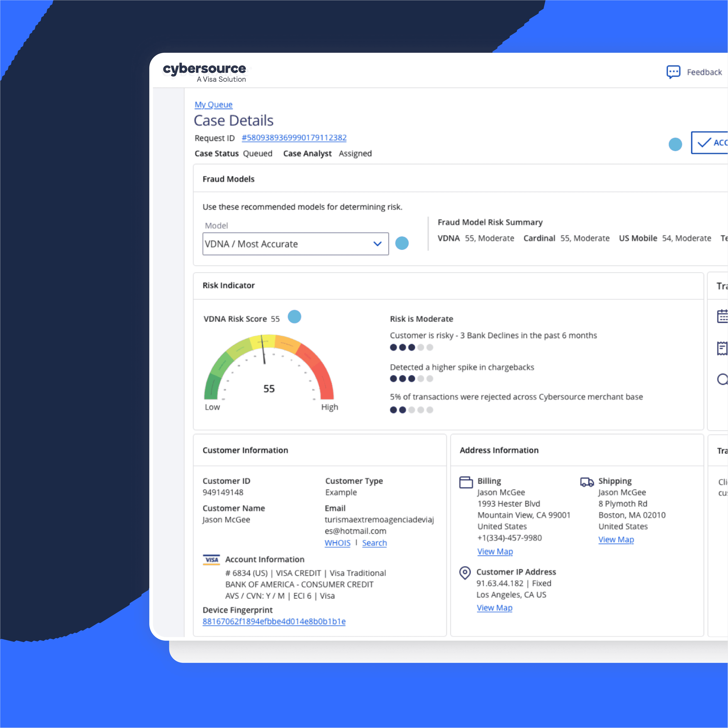Open View Map under the Shipping address

[616, 540]
